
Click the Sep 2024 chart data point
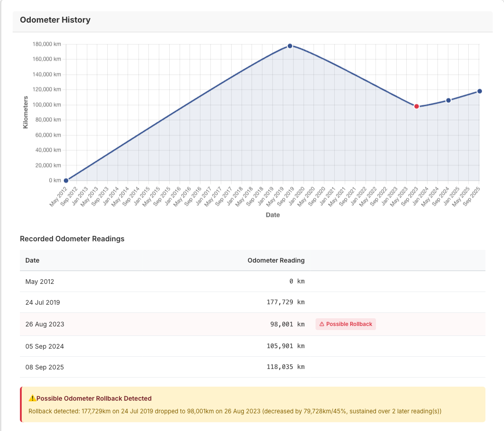[448, 101]
